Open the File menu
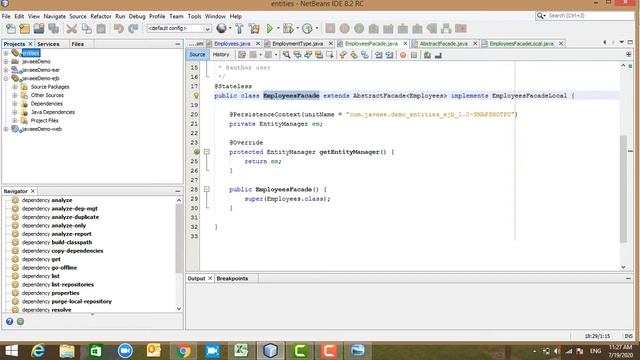Image resolution: width=640 pixels, height=360 pixels. [6, 16]
